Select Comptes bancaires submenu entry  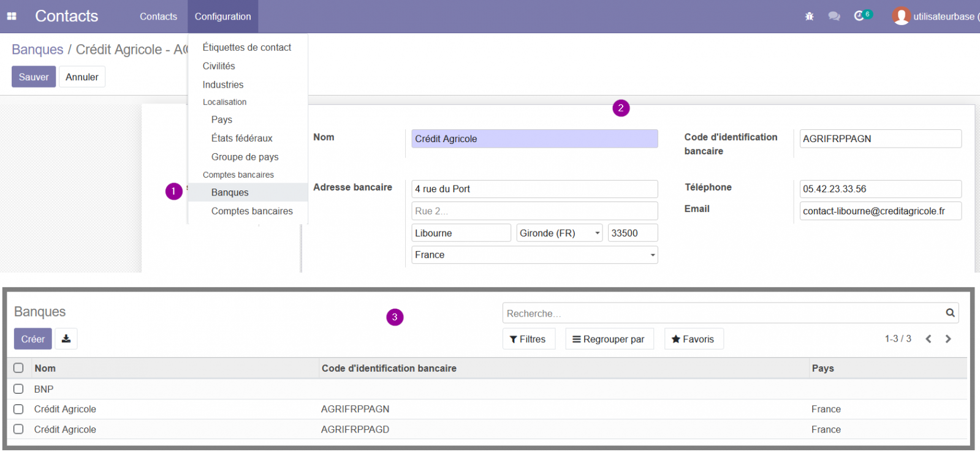(x=252, y=211)
